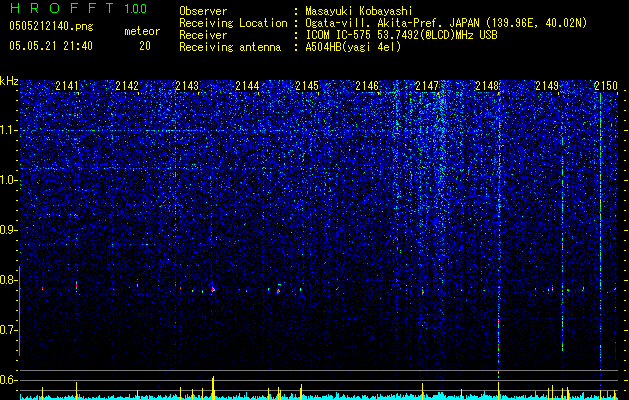This screenshot has width=629, height=400.
Task: Click the HROFFT 1.0.0 title text
Action: click(78, 8)
